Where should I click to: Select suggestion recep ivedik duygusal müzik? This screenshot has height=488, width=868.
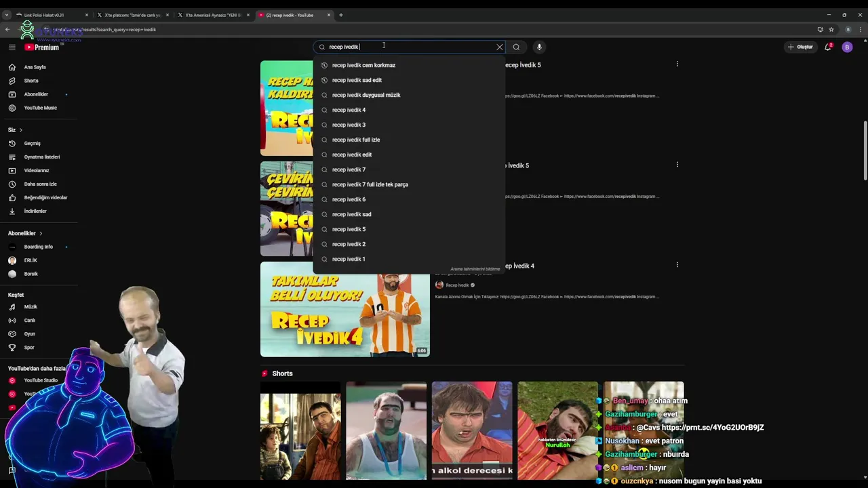409,95
